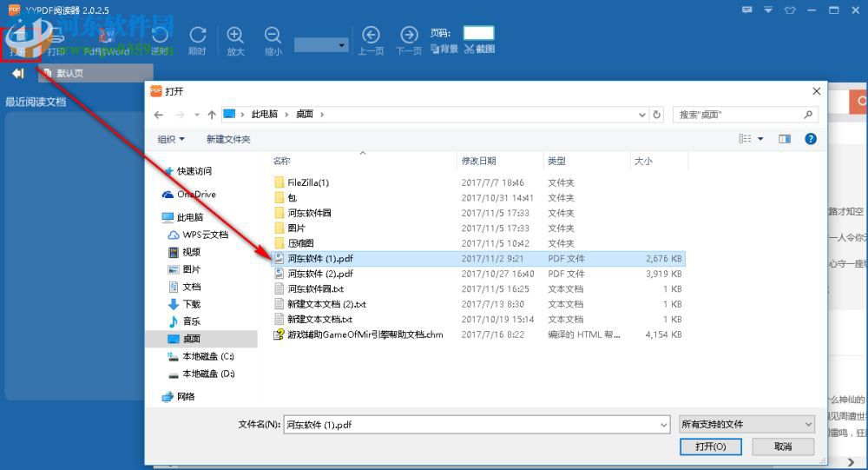Select 文档 in the navigation tree
Screen dimensions: 868x470
[x=191, y=287]
